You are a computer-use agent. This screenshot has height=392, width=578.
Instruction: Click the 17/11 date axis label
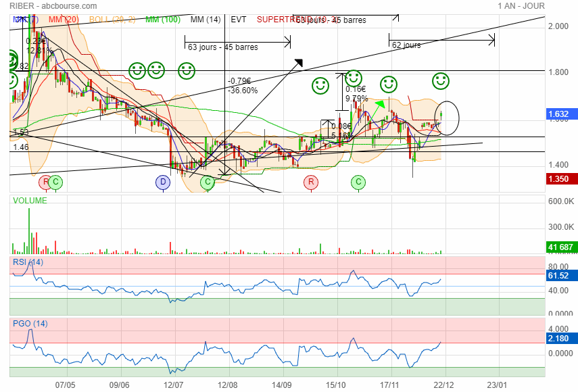pos(389,385)
